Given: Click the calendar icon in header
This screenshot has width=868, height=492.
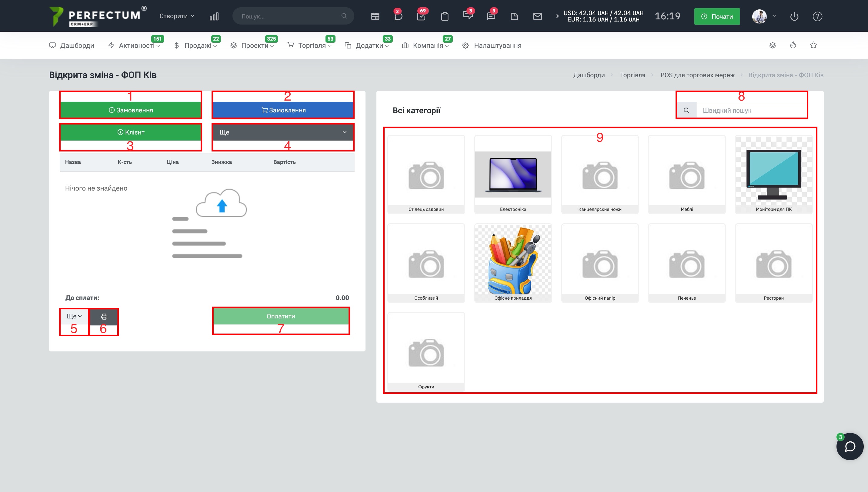Looking at the screenshot, I should click(375, 16).
